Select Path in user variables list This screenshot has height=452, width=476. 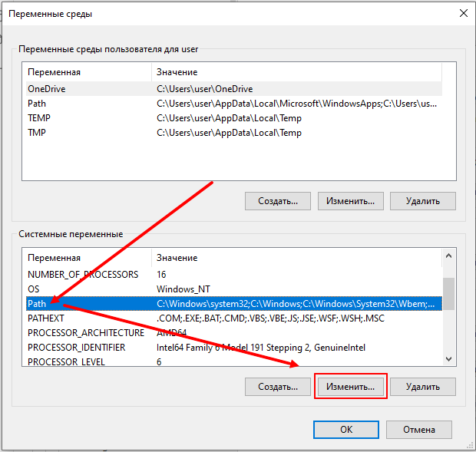pos(37,104)
